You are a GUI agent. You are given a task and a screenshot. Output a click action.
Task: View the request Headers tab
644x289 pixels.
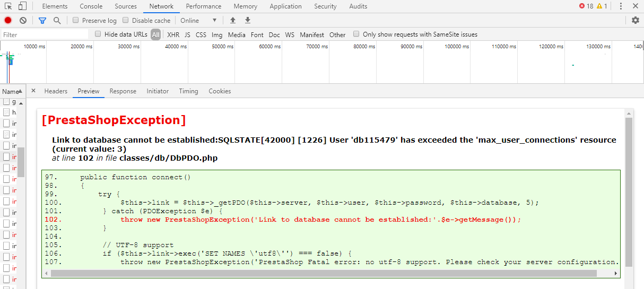click(56, 91)
